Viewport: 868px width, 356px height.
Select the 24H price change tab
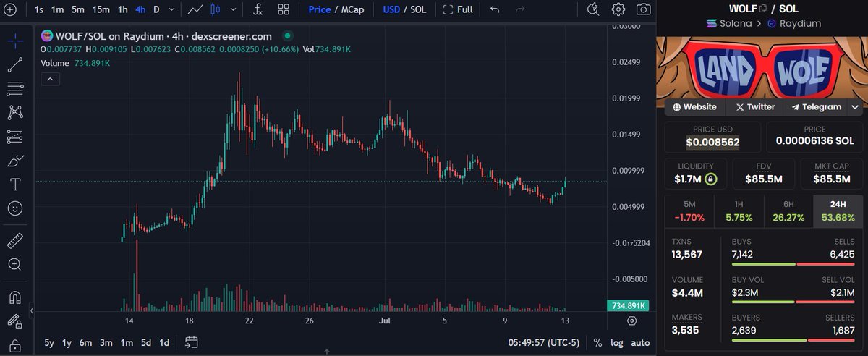tap(838, 211)
